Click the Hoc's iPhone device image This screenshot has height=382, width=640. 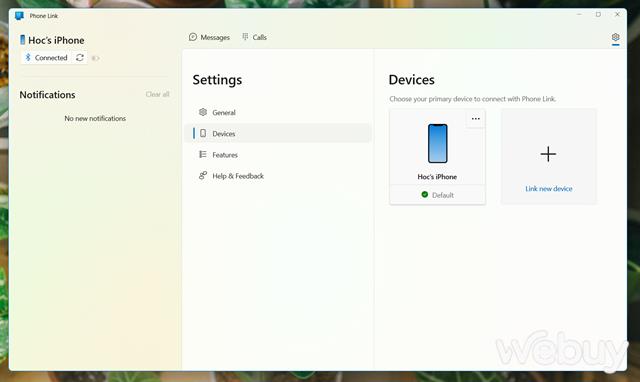pos(438,143)
